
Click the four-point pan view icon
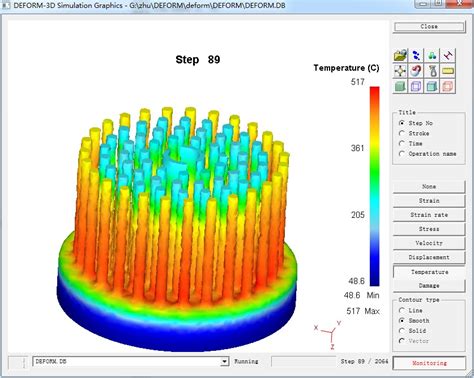tap(400, 71)
